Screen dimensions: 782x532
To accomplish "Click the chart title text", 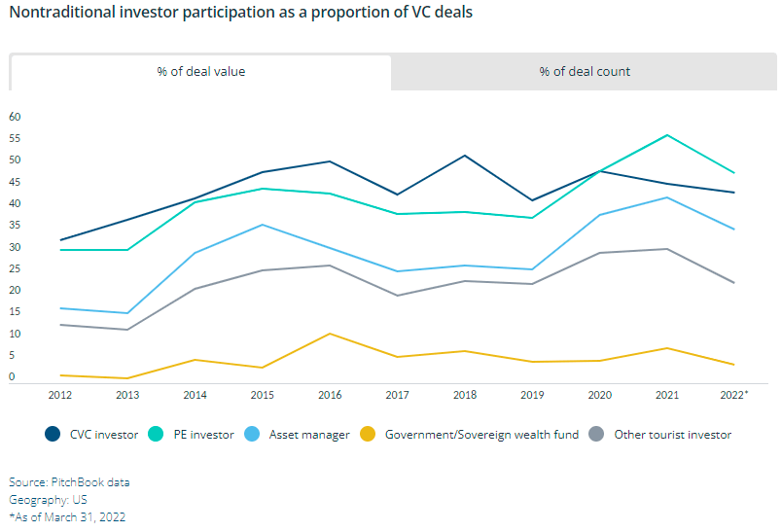I will [241, 12].
